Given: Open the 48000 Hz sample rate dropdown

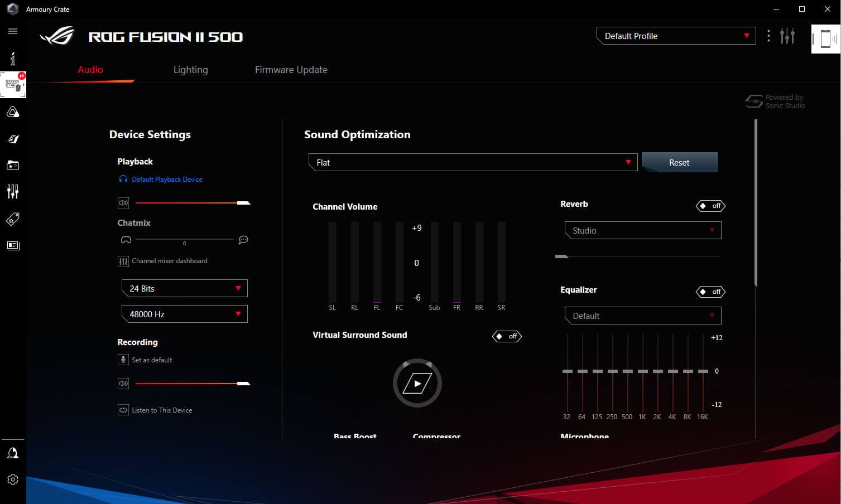Looking at the screenshot, I should click(x=184, y=314).
